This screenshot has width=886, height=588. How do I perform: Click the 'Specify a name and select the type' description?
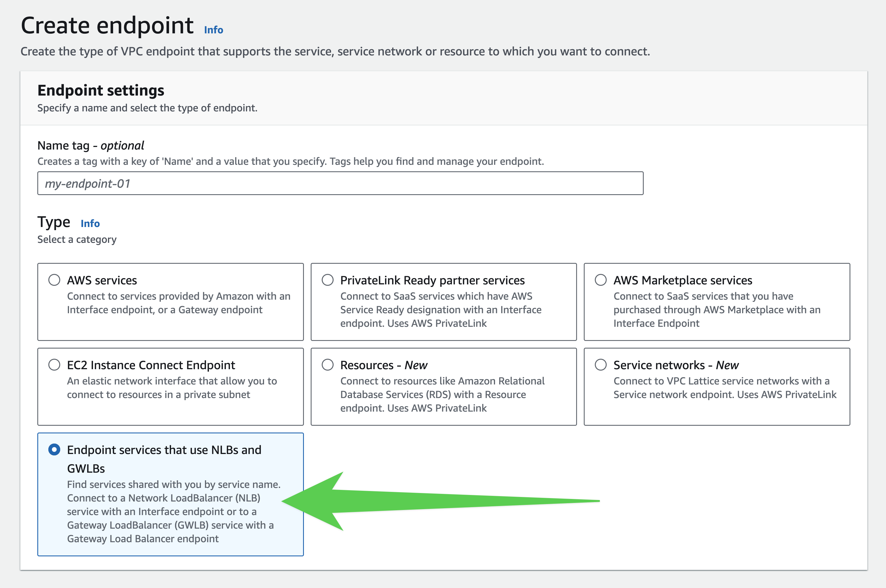(147, 108)
